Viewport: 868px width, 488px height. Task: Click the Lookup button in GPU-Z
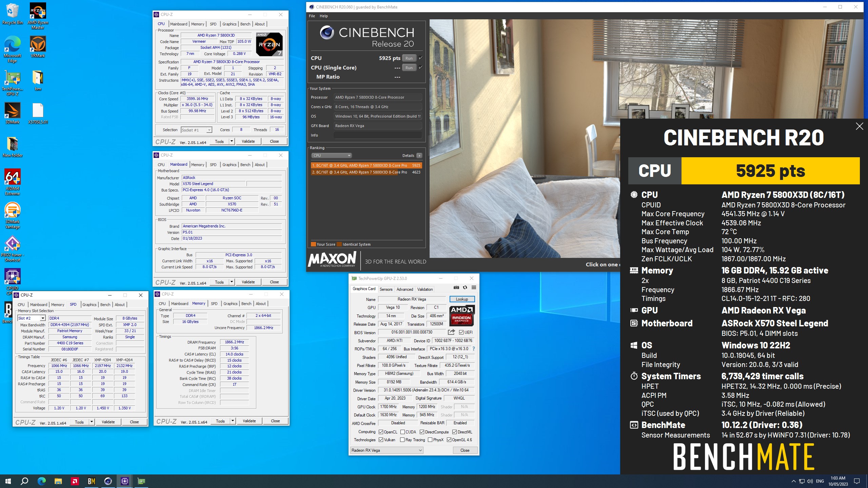coord(462,299)
